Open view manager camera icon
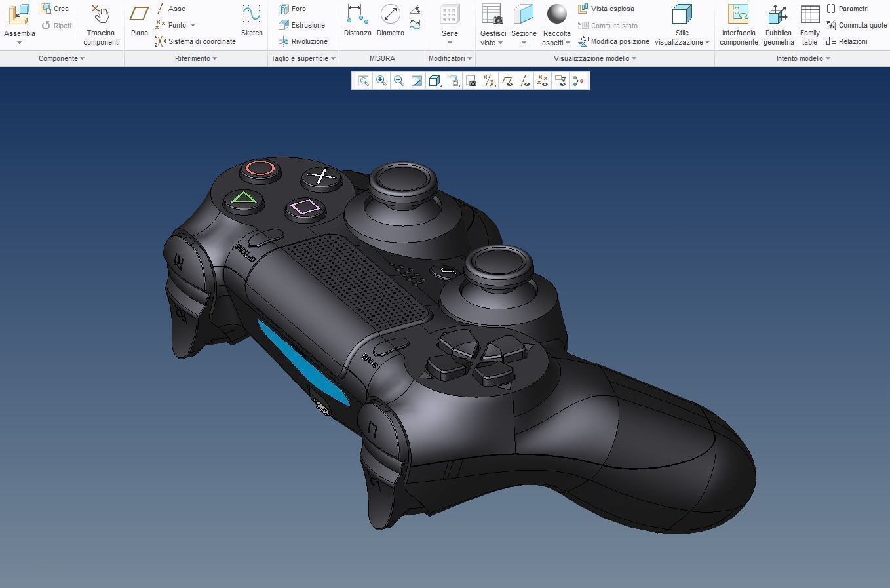 (471, 81)
